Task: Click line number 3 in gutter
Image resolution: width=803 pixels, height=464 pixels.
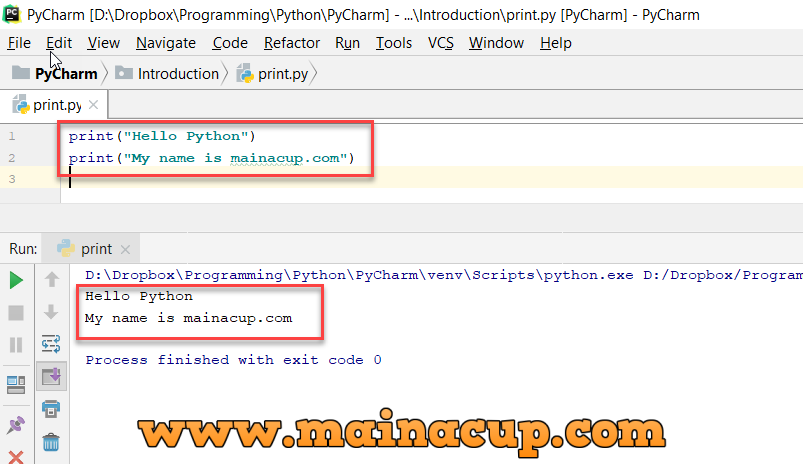Action: pyautogui.click(x=12, y=179)
